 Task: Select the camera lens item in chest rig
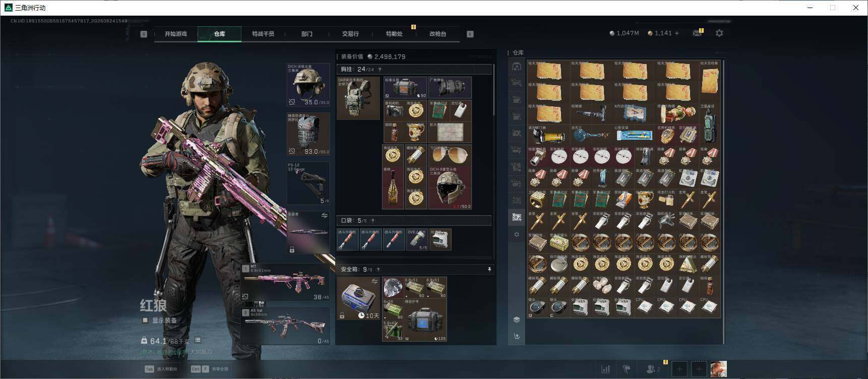tap(450, 88)
